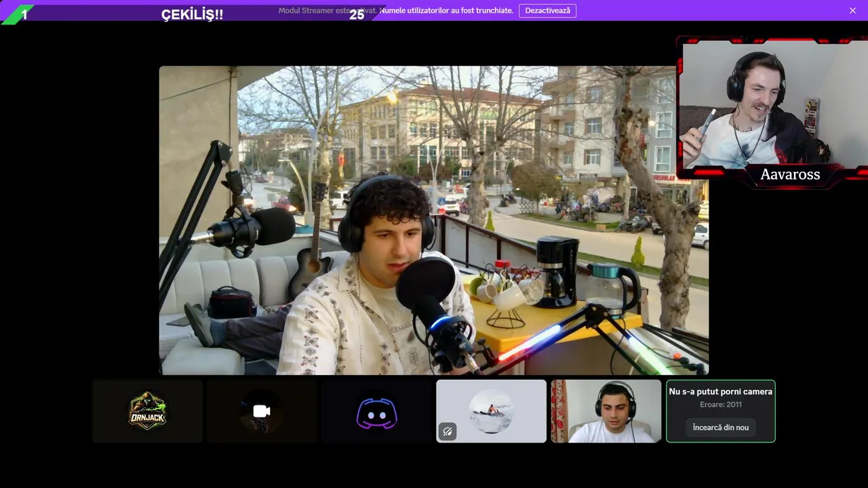Click the main shared stream video

point(434,220)
